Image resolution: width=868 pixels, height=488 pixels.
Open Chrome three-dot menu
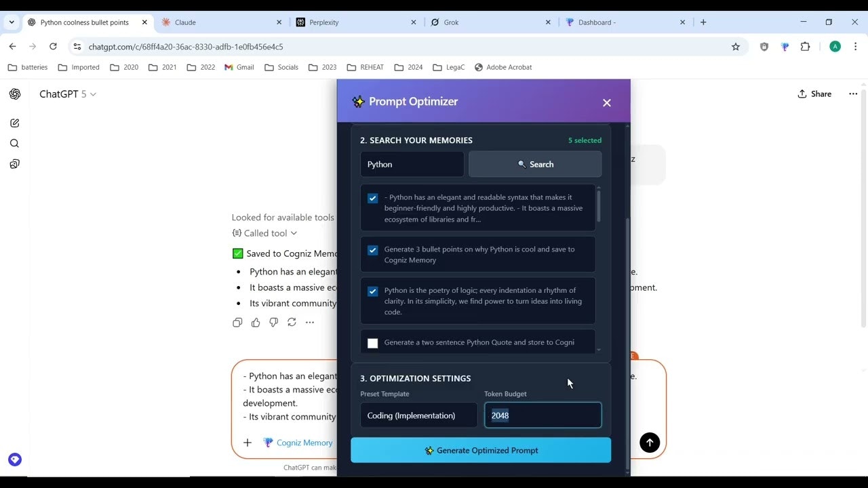[x=856, y=47]
